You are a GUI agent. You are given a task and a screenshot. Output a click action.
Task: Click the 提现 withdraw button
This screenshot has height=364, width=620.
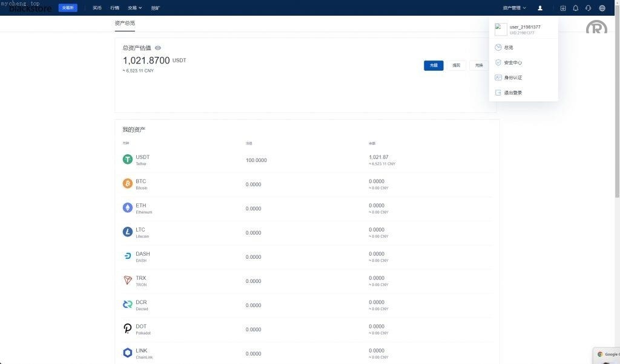(x=456, y=65)
